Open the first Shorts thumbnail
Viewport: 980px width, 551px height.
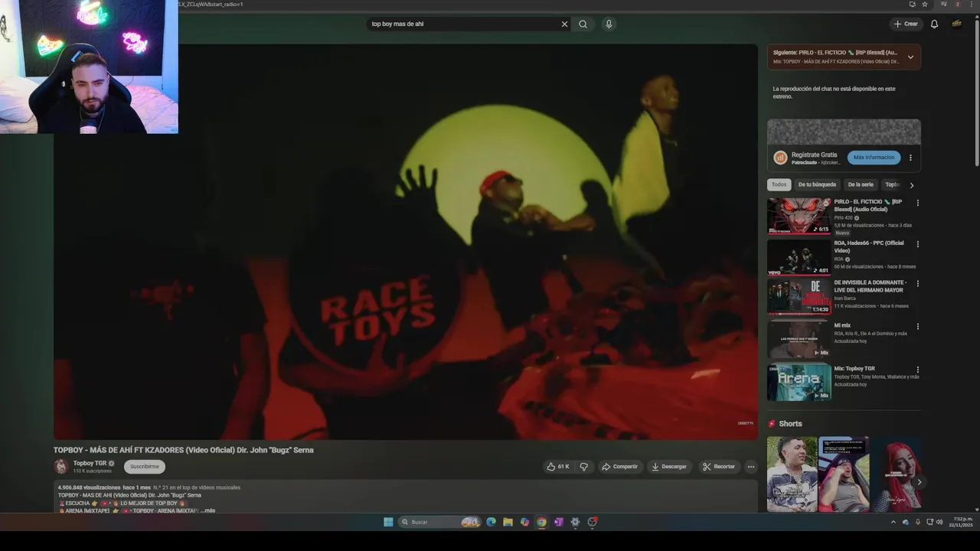click(792, 474)
